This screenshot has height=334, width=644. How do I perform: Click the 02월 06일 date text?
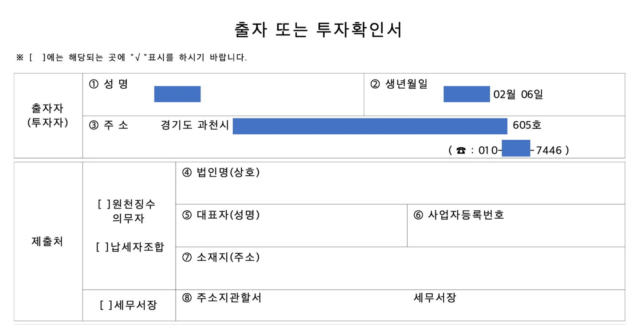pos(518,94)
